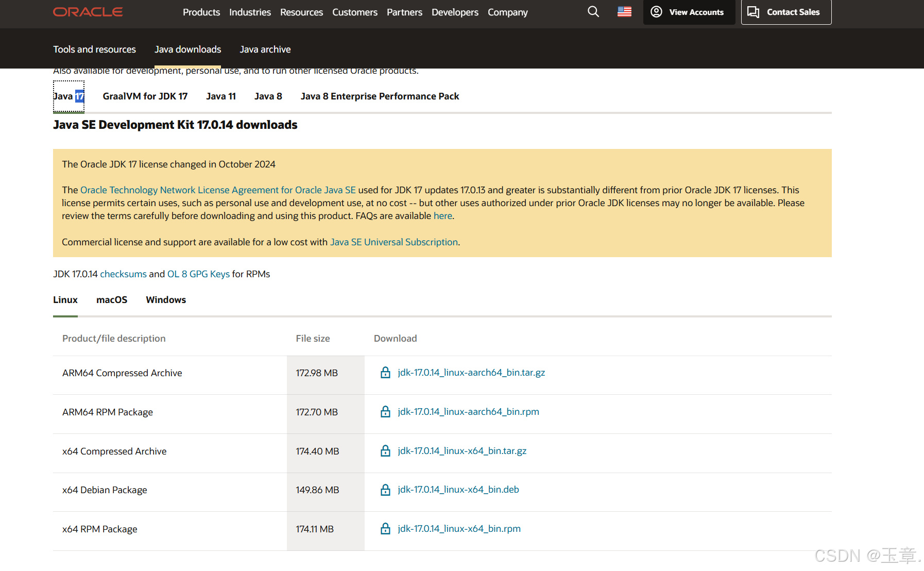Click 'x64 Debian Package' description text

tap(105, 490)
